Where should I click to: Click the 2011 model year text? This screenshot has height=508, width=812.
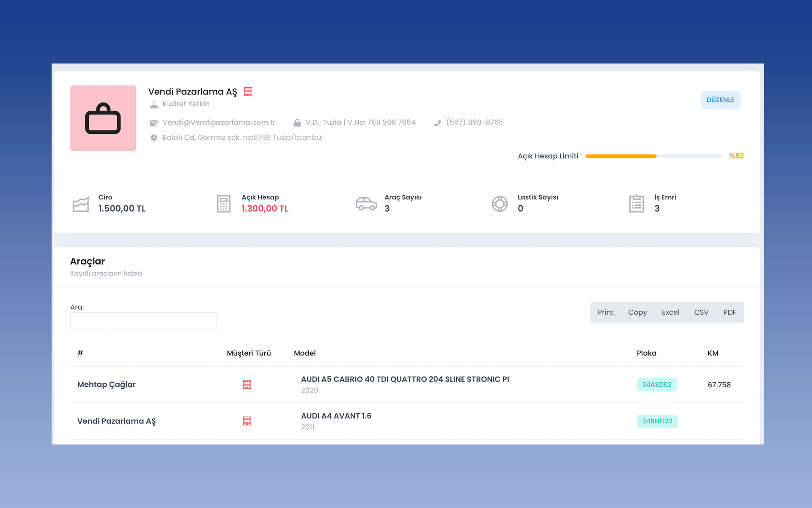(308, 427)
